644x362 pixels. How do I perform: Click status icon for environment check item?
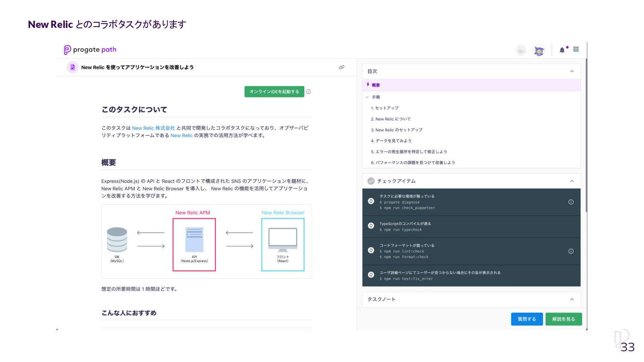[371, 201]
